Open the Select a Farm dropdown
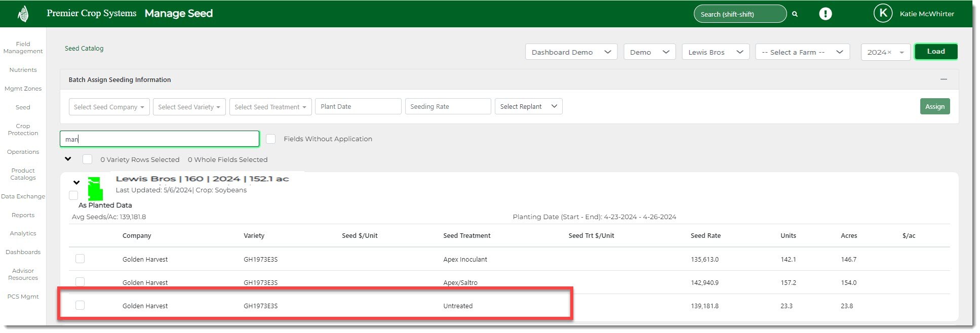 point(802,53)
